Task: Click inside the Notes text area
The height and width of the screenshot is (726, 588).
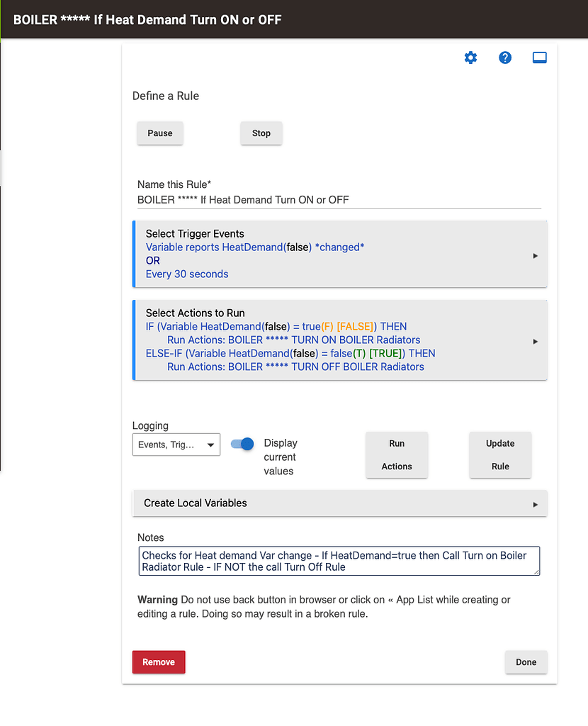Action: coord(339,561)
